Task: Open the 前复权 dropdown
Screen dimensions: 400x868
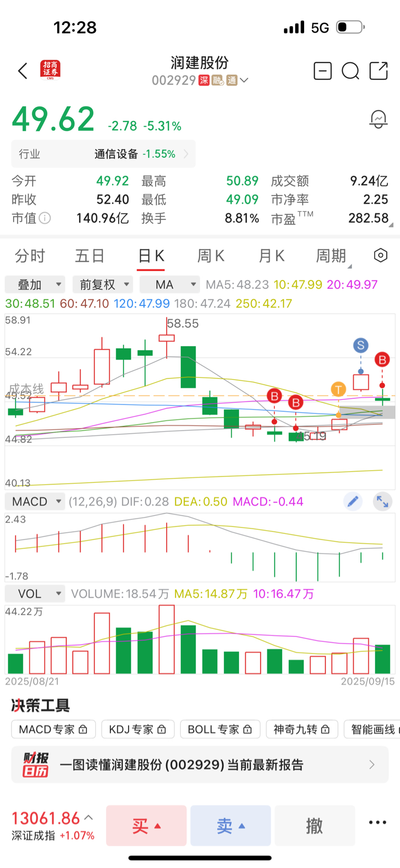Action: [x=103, y=285]
